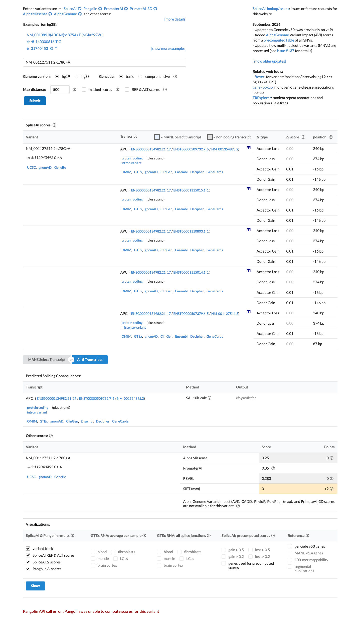Select All 5 Transcripts view
364x620 pixels.
coord(90,360)
